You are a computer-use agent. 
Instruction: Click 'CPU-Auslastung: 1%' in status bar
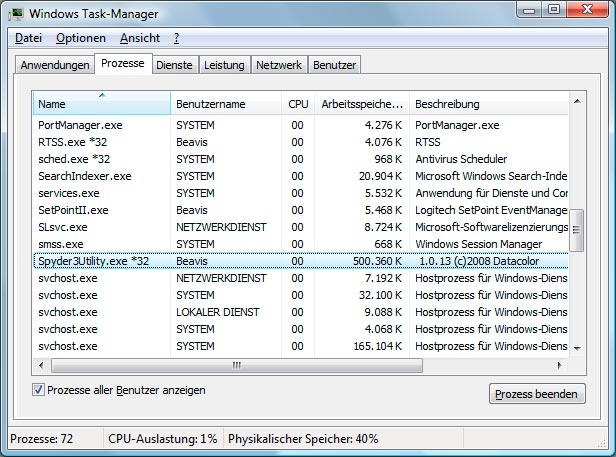[x=163, y=439]
